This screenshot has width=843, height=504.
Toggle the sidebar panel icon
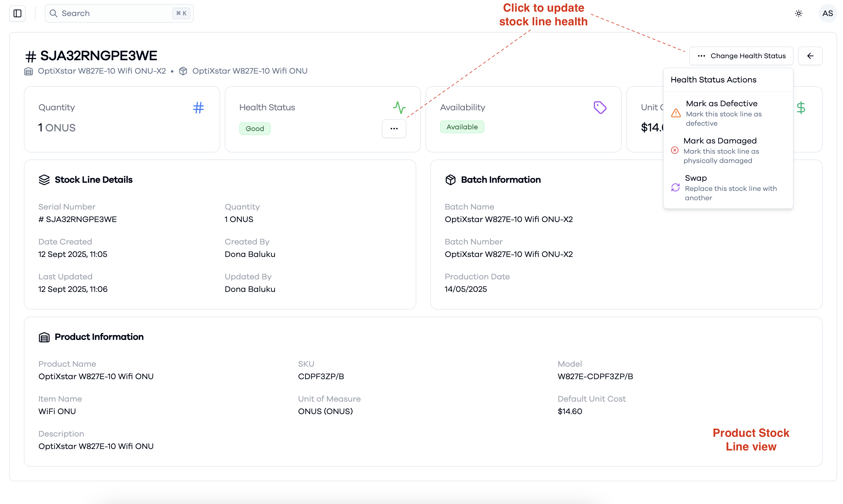pos(17,13)
